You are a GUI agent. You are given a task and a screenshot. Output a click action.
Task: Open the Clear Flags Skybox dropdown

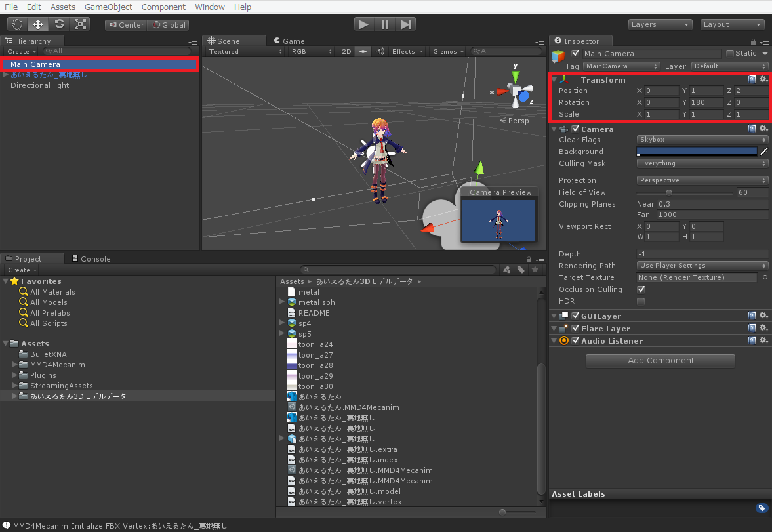coord(702,140)
